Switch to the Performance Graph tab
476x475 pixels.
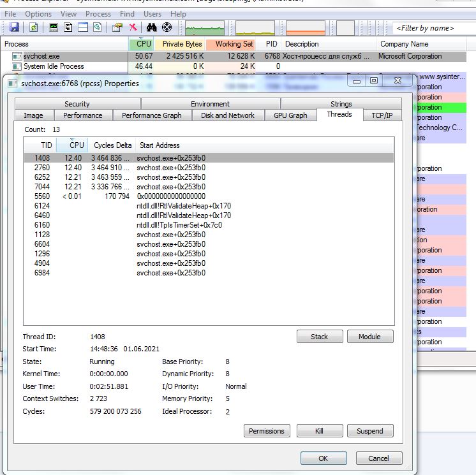tap(151, 115)
